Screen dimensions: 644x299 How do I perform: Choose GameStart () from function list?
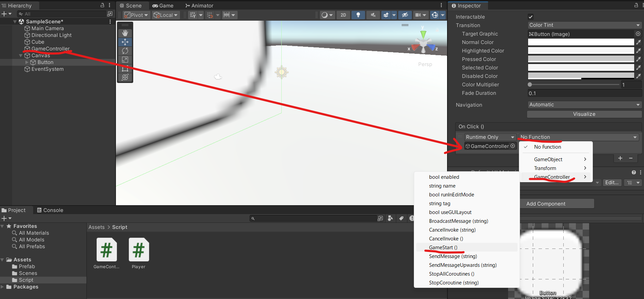click(467, 248)
